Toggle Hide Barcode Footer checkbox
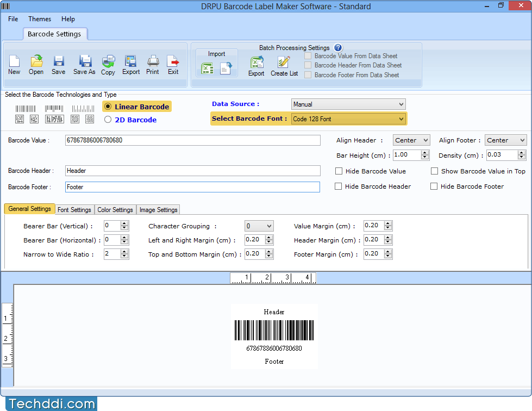 pos(434,186)
